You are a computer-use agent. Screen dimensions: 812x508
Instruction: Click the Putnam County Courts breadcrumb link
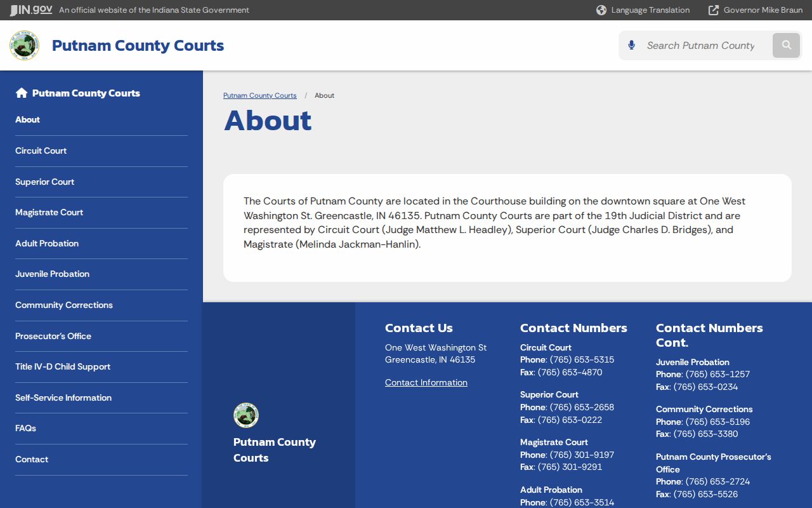click(x=260, y=95)
